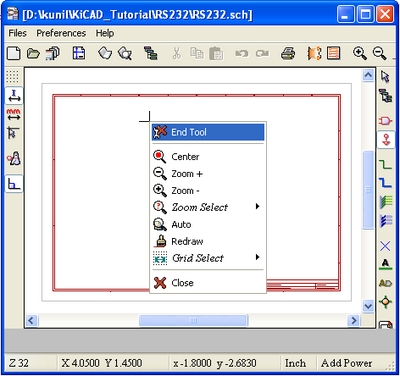Expand the Grid Select submenu
400x376 pixels.
208,258
